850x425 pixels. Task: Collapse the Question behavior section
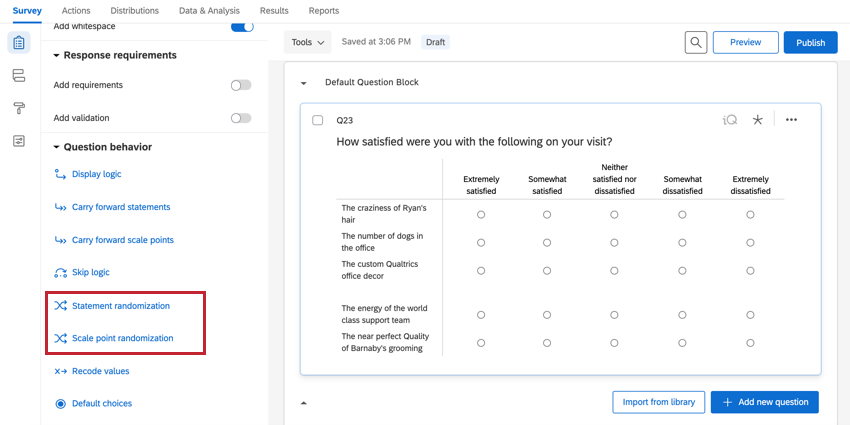(x=57, y=147)
